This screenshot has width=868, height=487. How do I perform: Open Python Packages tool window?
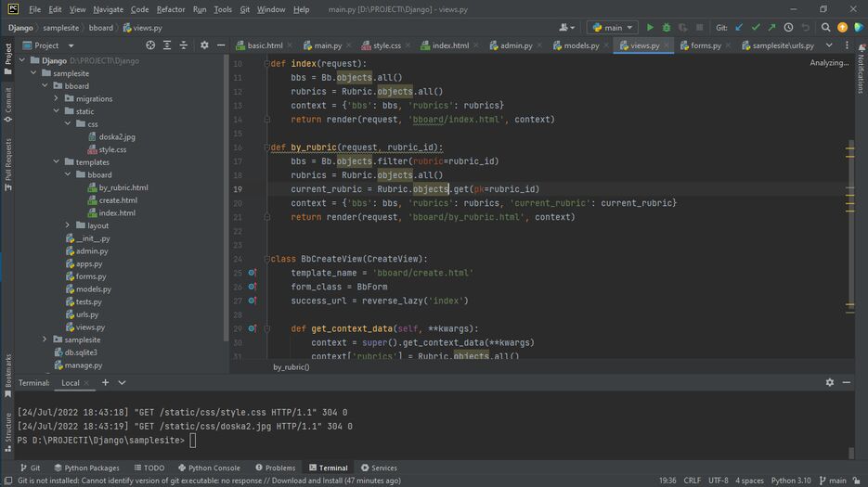(x=87, y=468)
